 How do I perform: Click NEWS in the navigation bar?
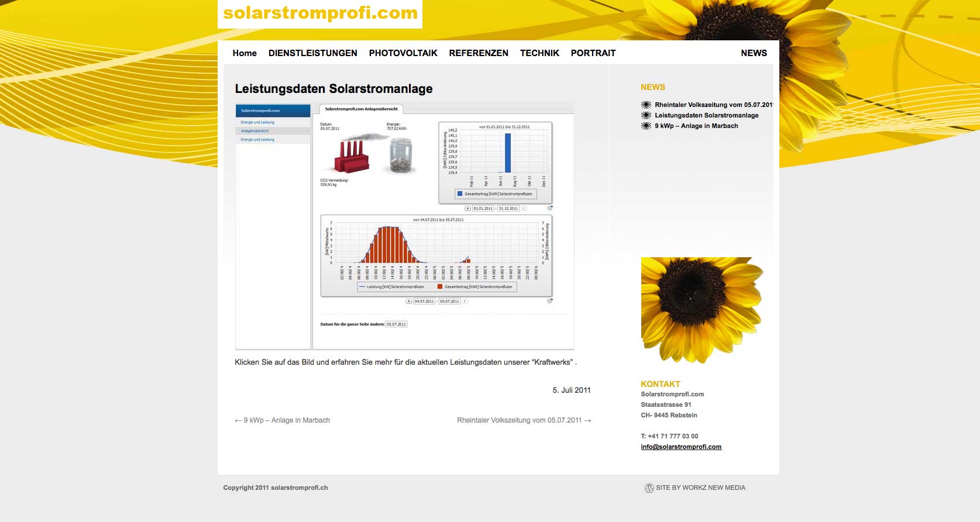click(x=754, y=53)
